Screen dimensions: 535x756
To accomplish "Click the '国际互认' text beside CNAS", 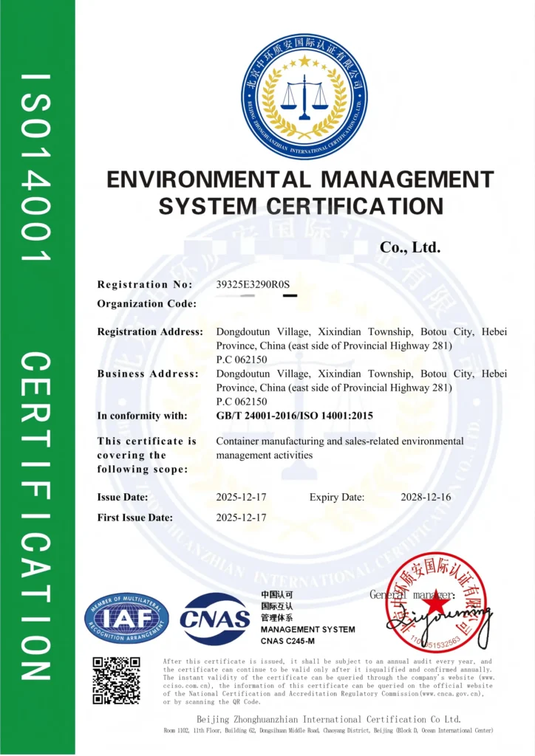I will (x=277, y=606).
